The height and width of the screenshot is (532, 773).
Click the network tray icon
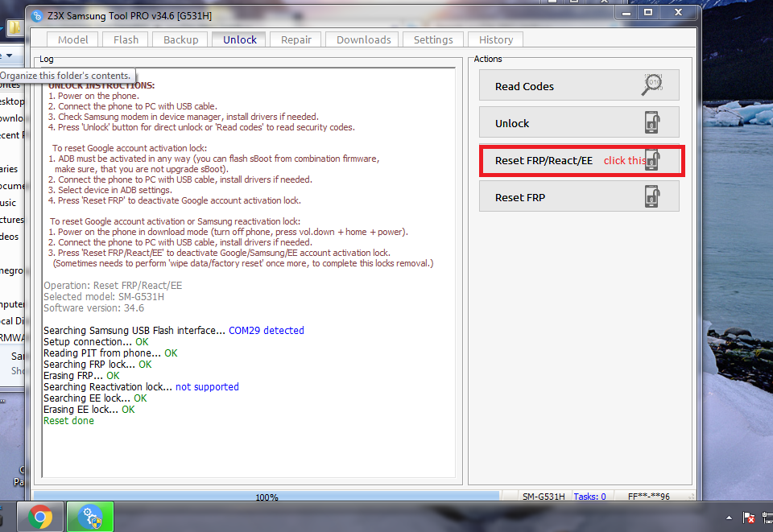(x=767, y=518)
